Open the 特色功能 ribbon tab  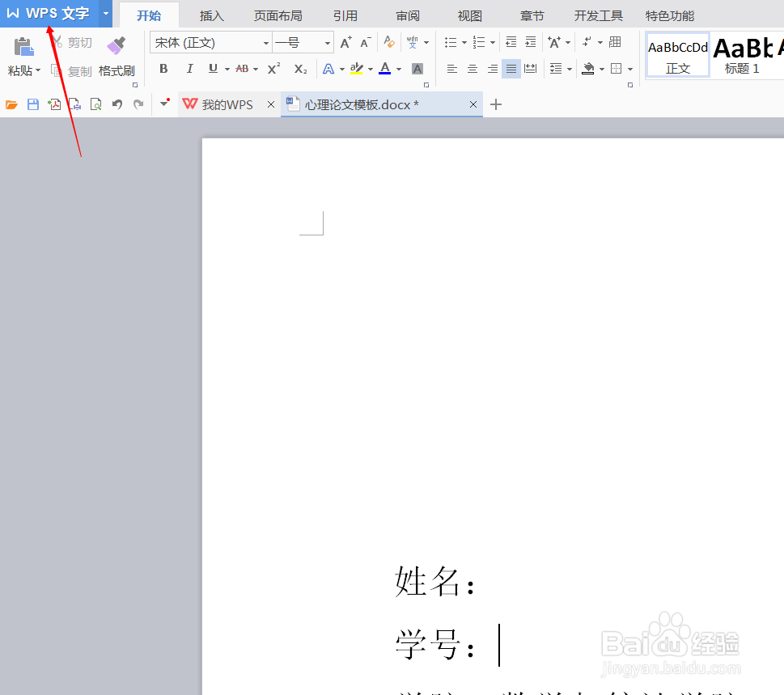(670, 15)
